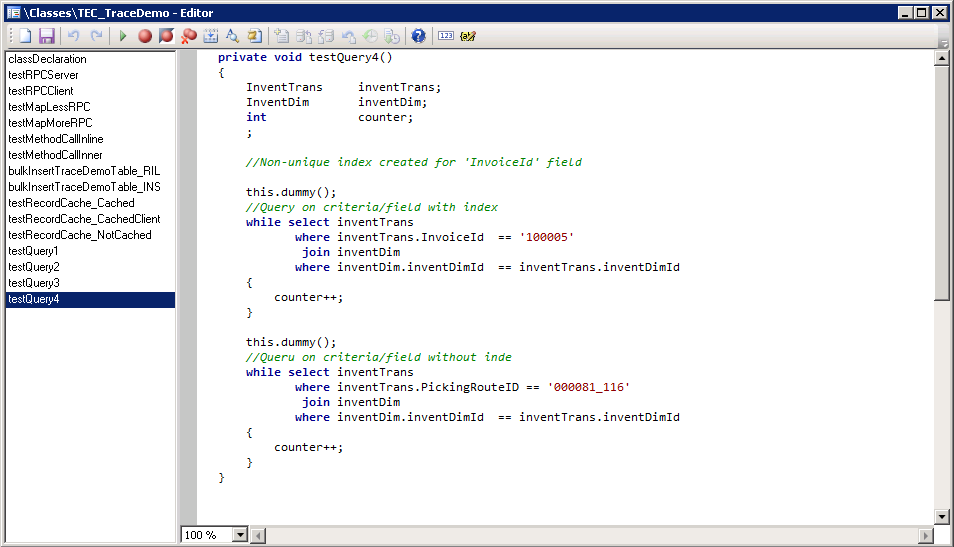Click the '//Query on criteria/field with index' comment
The width and height of the screenshot is (954, 547).
(x=372, y=207)
